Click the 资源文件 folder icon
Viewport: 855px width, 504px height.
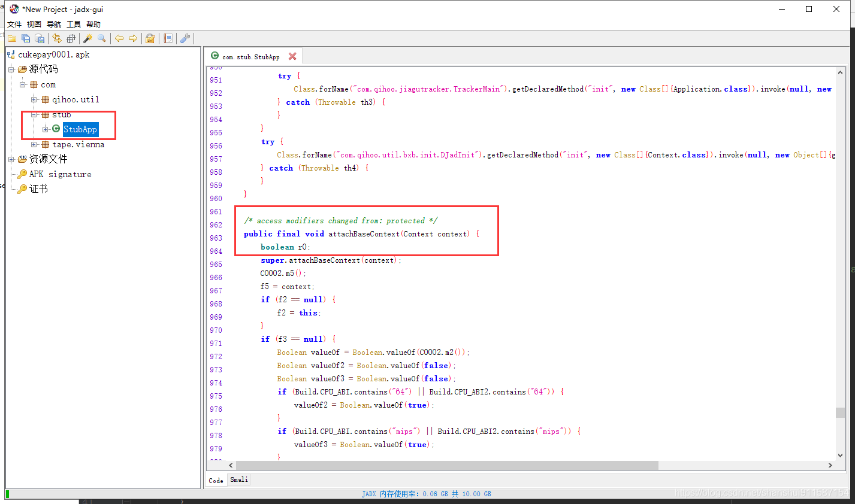click(23, 159)
